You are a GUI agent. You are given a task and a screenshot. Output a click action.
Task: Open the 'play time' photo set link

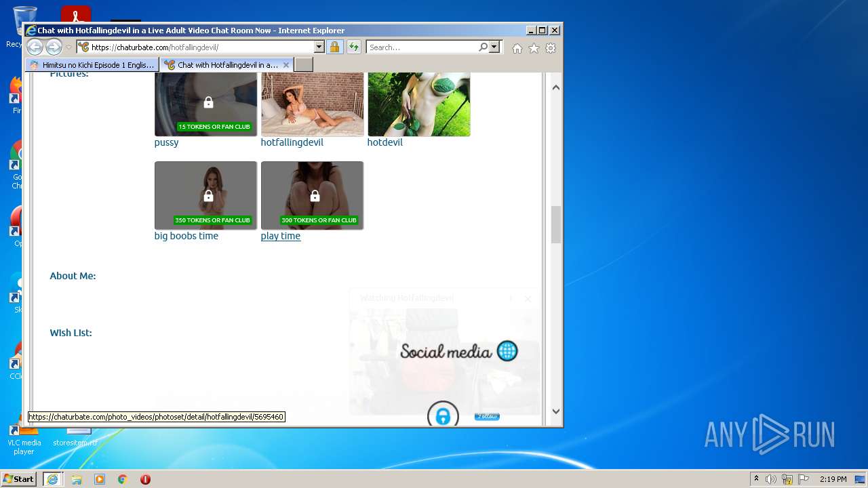[280, 236]
